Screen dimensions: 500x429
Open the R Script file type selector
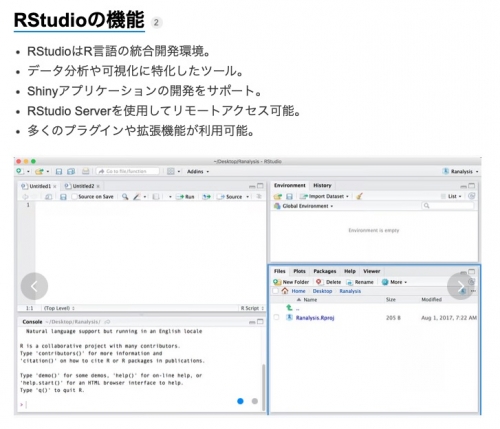(252, 308)
